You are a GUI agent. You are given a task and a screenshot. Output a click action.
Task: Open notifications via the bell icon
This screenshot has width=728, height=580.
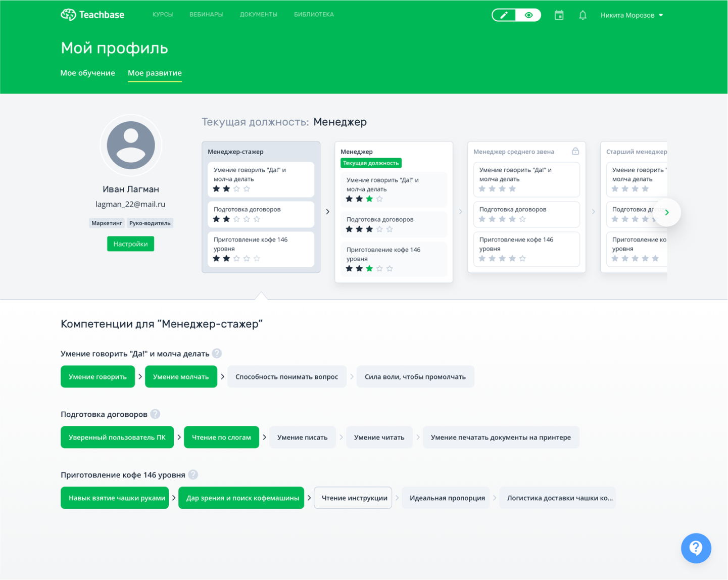point(583,15)
